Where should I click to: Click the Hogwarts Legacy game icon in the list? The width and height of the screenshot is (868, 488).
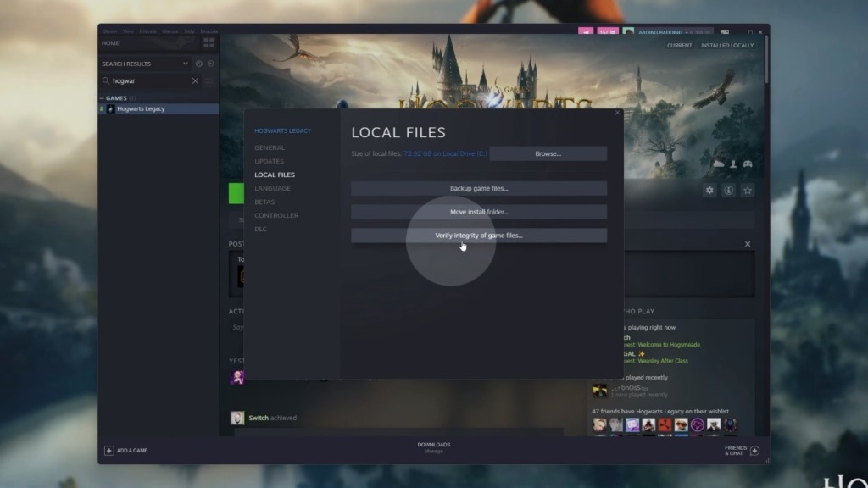coord(111,109)
